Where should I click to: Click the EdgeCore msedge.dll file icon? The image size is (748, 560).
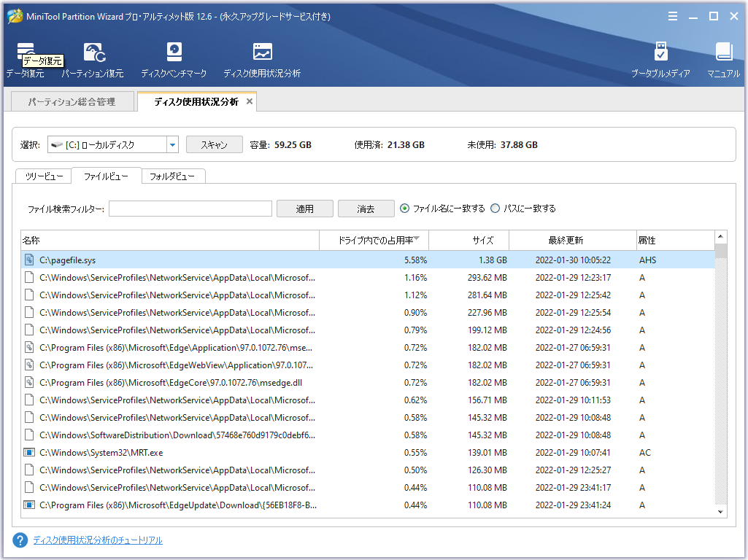[x=29, y=382]
